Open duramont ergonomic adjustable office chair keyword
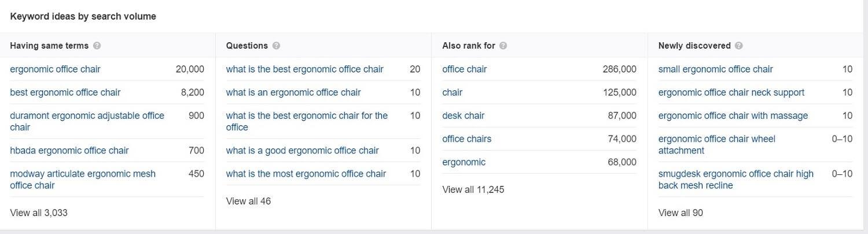 [87, 121]
